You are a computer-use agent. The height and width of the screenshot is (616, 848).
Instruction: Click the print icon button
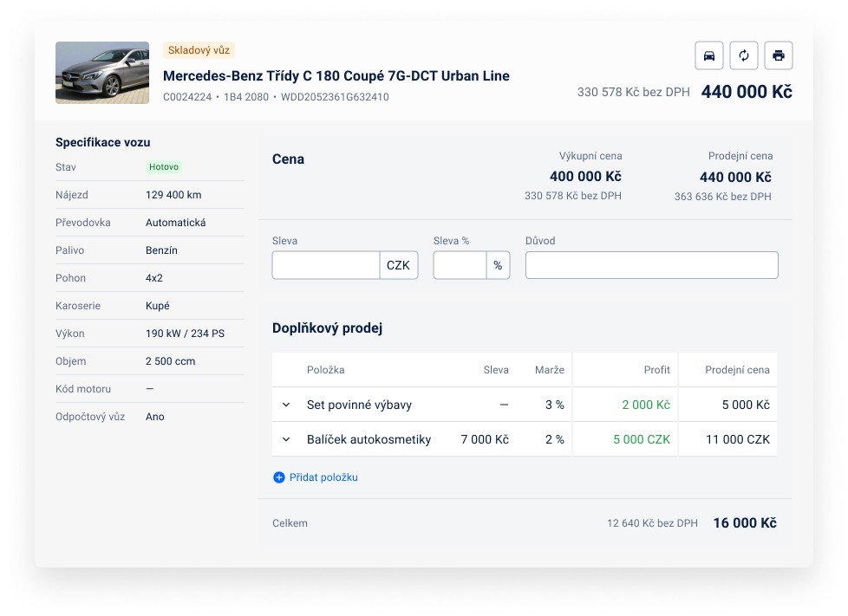[779, 55]
